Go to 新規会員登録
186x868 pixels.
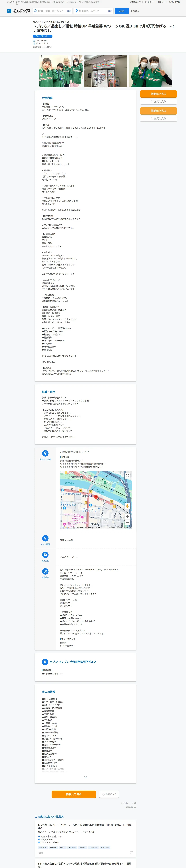tap(174, 2)
